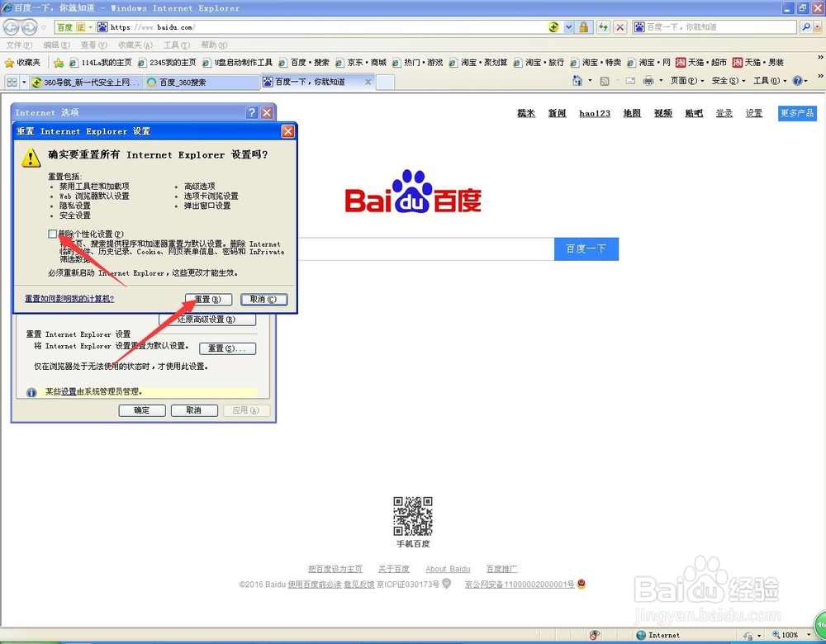Click the 百度一下 search button on page

pos(586,249)
